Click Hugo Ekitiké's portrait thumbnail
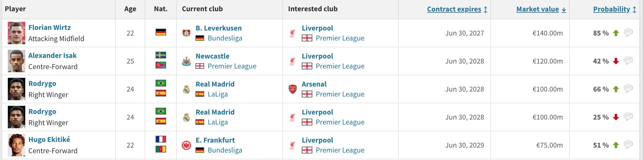The image size is (644, 160). [x=17, y=145]
